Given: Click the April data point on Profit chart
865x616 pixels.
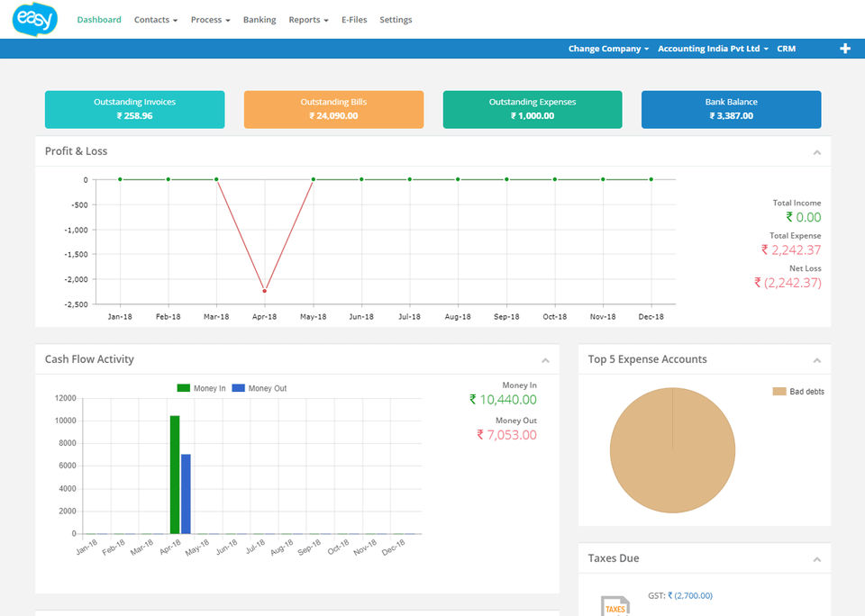Looking at the screenshot, I should pos(264,291).
